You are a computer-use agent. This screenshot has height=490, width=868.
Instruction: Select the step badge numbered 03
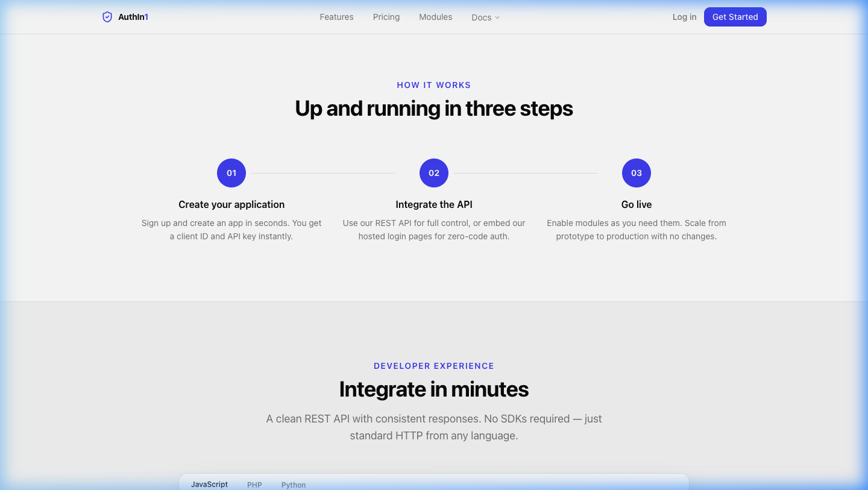tap(637, 173)
